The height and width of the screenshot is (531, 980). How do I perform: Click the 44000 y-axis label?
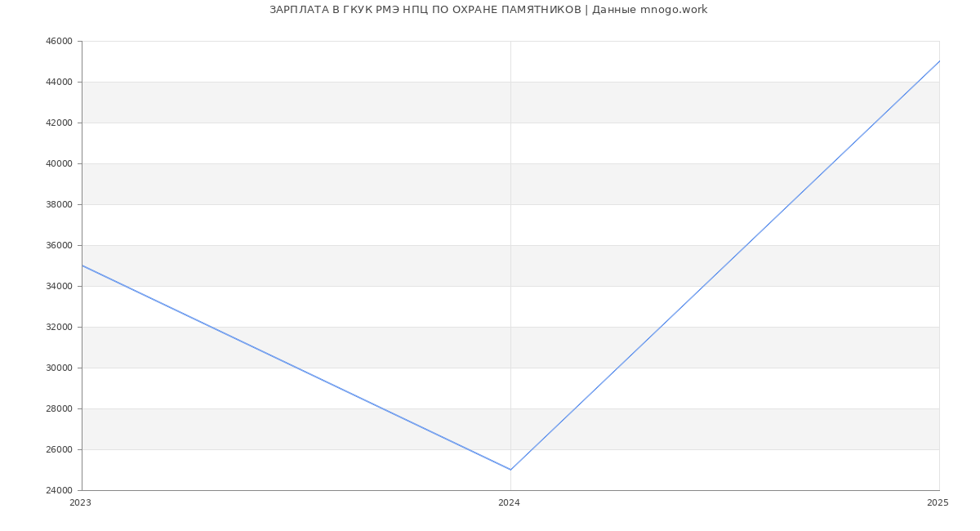click(x=59, y=83)
